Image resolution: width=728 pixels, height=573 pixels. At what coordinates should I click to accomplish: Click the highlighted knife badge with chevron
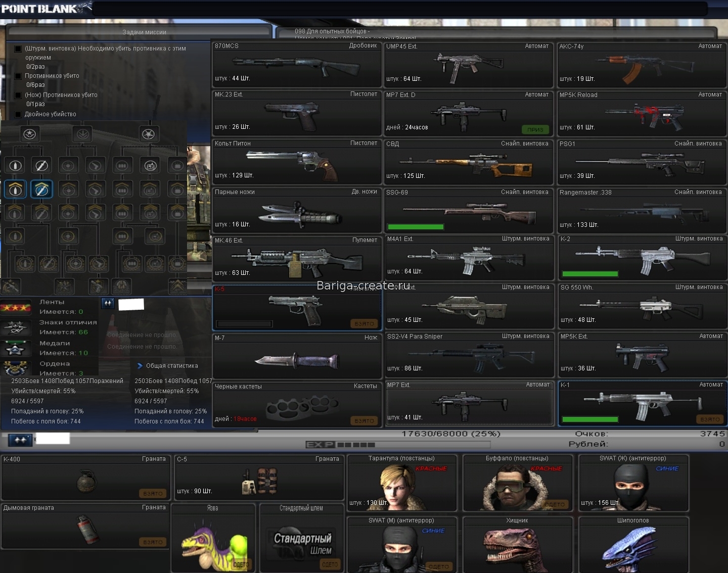tap(41, 189)
